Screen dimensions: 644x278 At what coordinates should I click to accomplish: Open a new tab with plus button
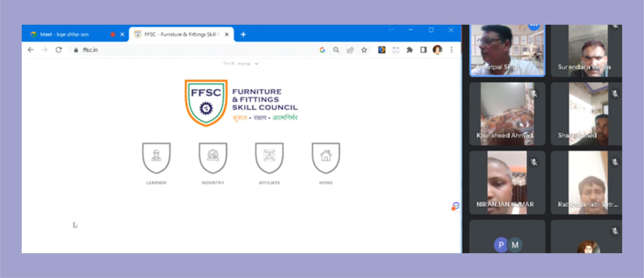point(243,34)
